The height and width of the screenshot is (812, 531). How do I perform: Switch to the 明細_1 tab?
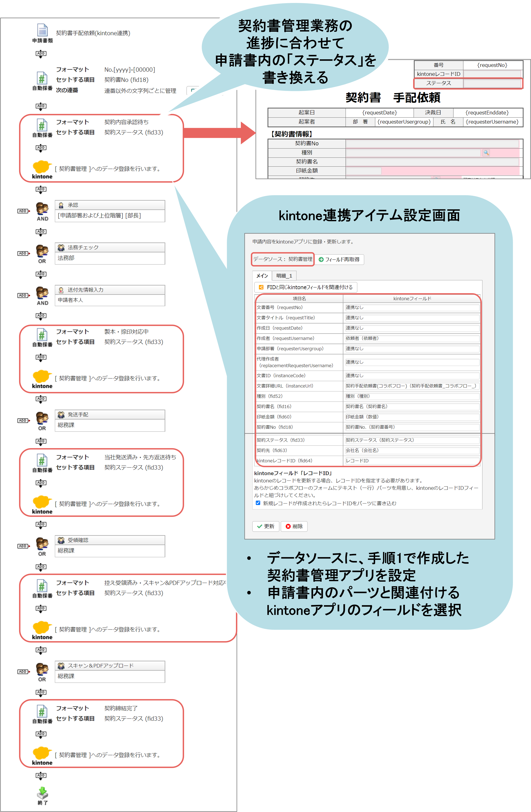pyautogui.click(x=284, y=276)
